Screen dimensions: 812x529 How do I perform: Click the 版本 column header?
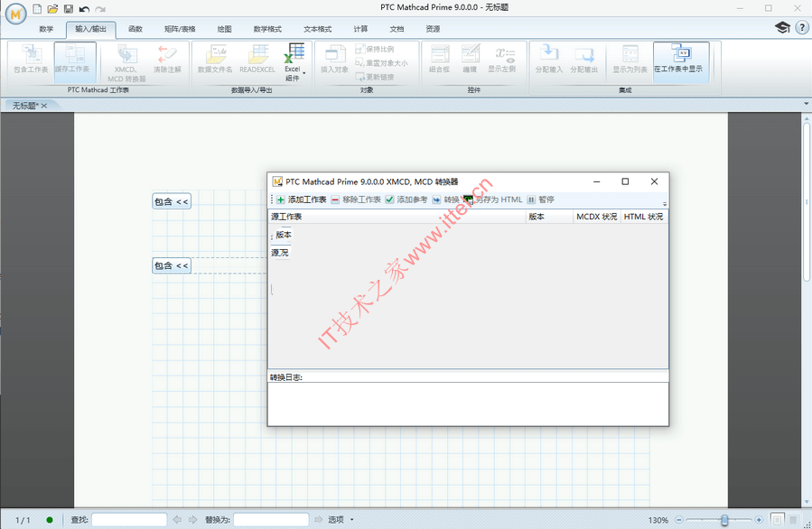pos(549,217)
